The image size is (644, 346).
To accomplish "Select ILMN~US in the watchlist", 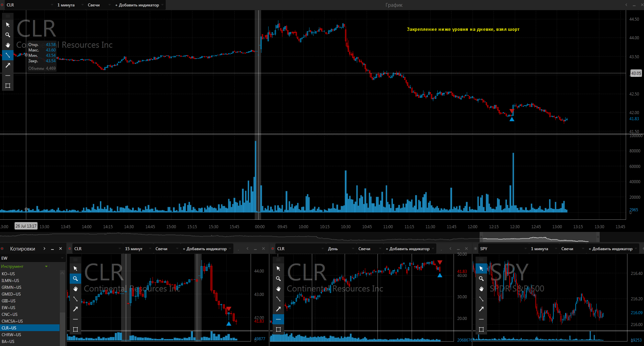I will pyautogui.click(x=30, y=281).
